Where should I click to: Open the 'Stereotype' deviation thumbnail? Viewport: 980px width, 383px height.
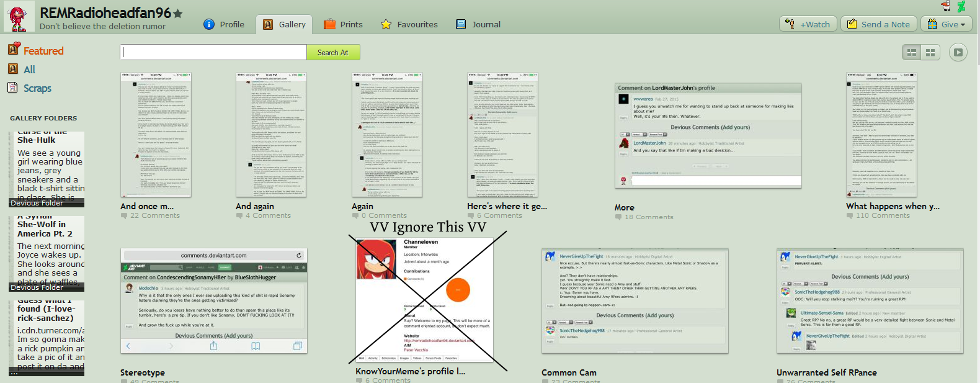[x=214, y=301]
